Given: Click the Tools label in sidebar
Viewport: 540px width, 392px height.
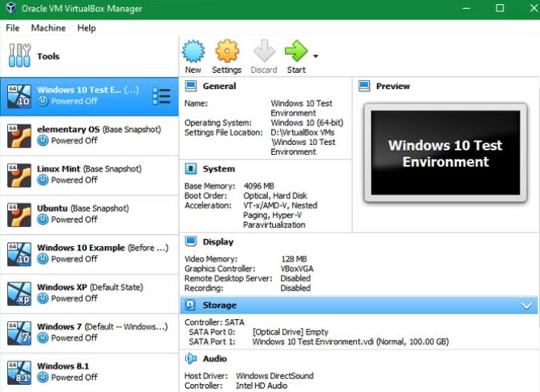Looking at the screenshot, I should [x=48, y=56].
